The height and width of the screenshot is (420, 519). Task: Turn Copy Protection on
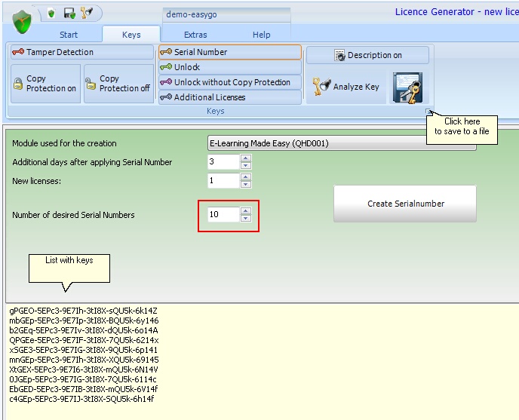tap(45, 84)
